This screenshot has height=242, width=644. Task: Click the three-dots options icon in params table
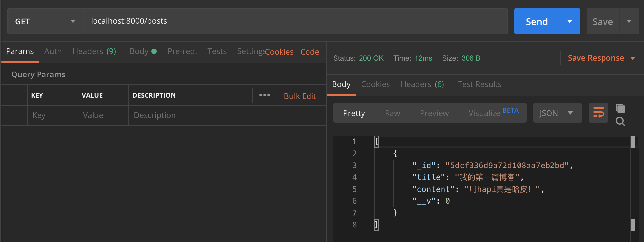265,95
